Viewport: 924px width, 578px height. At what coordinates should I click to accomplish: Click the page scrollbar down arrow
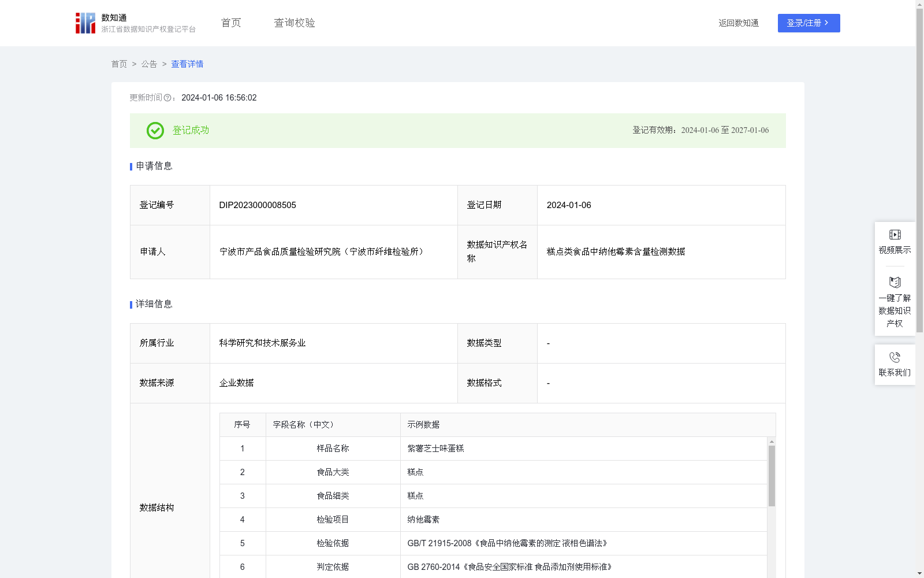tap(919, 573)
